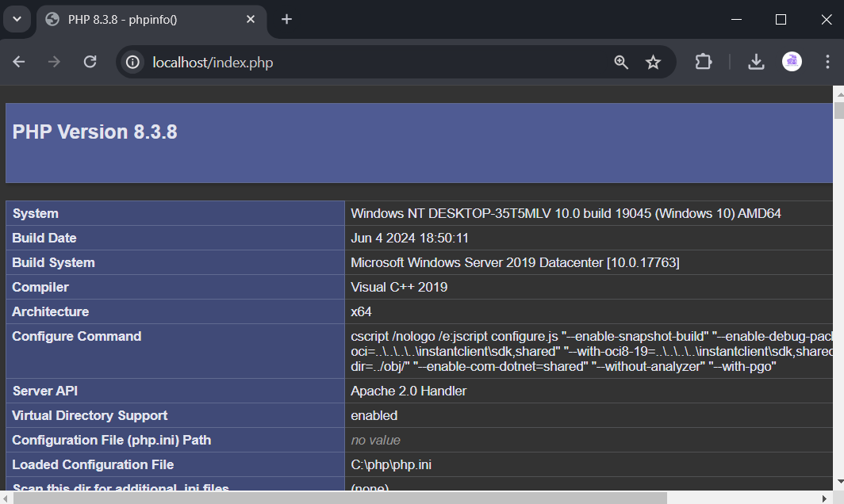
Task: Click the Build System label
Action: click(53, 262)
